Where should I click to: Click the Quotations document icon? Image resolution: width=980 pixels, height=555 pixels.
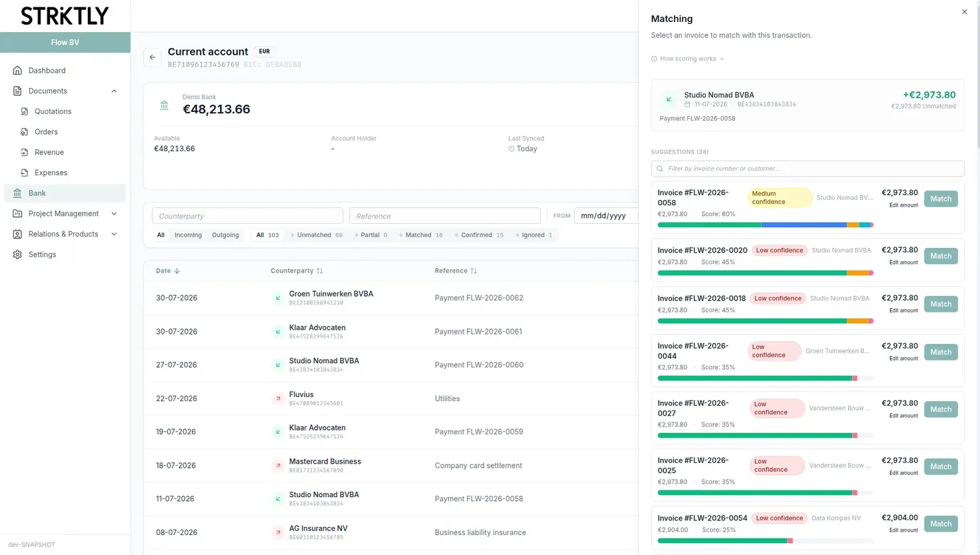(25, 111)
